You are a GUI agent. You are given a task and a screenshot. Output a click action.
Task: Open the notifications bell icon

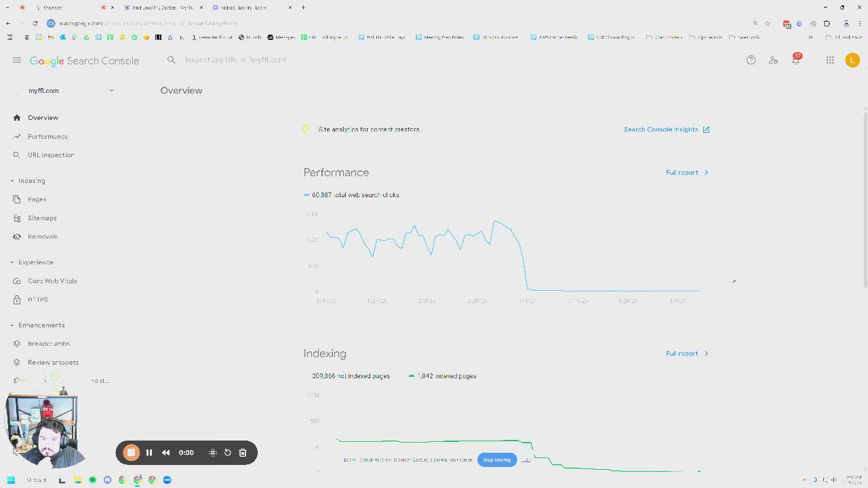(796, 60)
